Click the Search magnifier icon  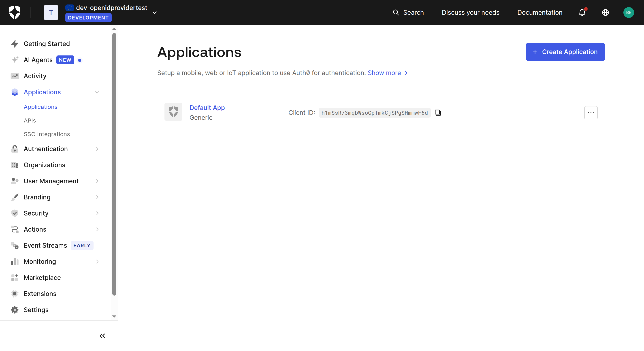coord(396,13)
